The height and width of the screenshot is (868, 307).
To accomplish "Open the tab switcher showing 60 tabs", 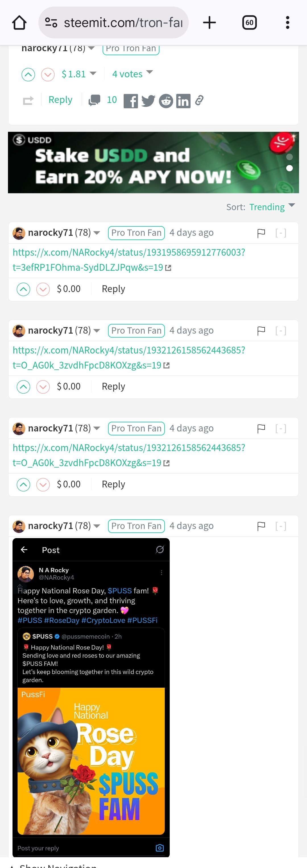I will (249, 23).
